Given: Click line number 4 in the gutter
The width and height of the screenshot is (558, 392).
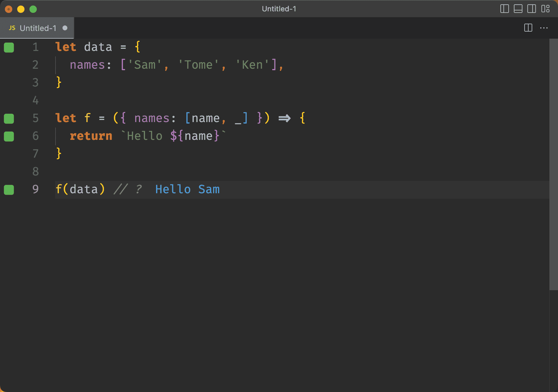Looking at the screenshot, I should pos(36,100).
